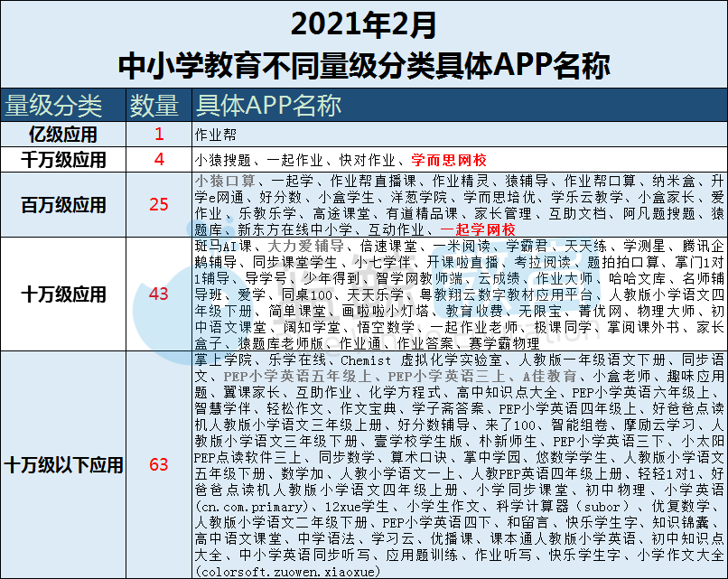728x579 pixels.
Task: Click the subtitle "中小学教育不同量级分类具体APP名称"
Action: pos(364,65)
